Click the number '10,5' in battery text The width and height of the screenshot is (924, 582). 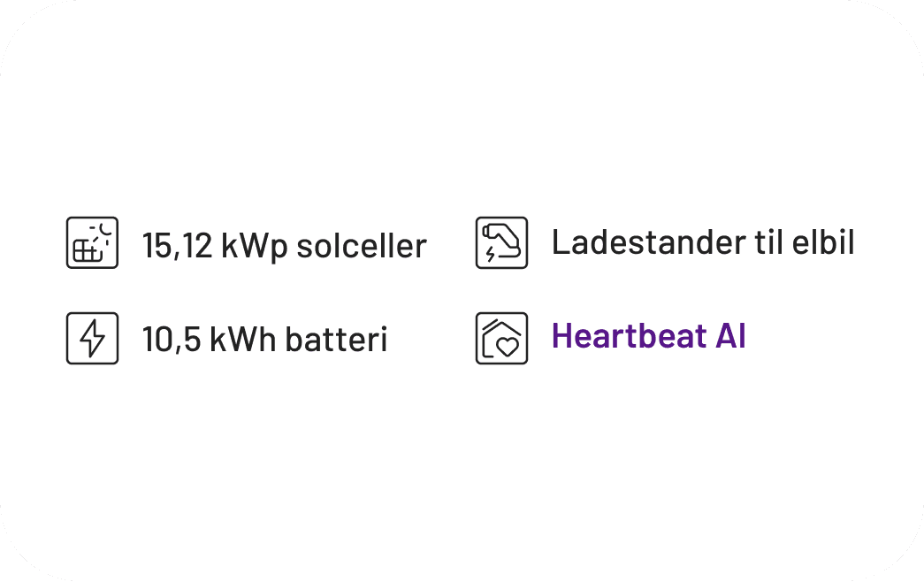[x=172, y=341]
